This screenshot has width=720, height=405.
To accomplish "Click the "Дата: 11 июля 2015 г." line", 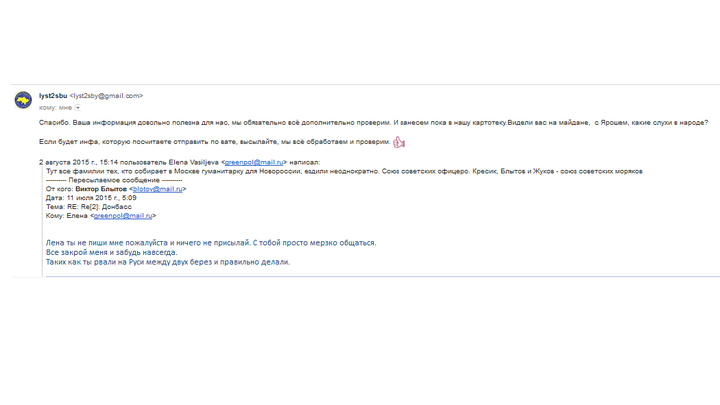I will [92, 198].
